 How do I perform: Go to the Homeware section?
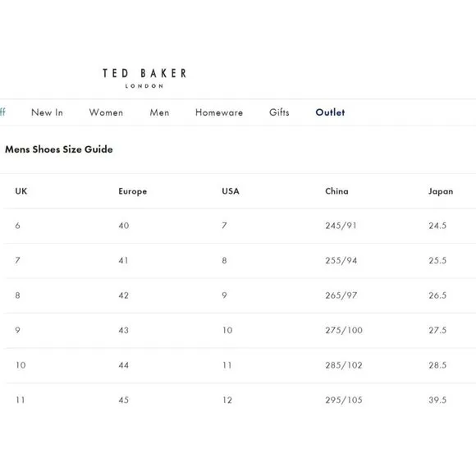219,112
